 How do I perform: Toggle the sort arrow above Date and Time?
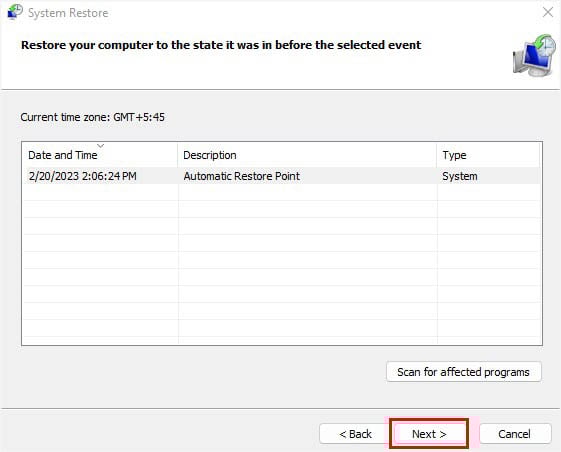tap(101, 146)
